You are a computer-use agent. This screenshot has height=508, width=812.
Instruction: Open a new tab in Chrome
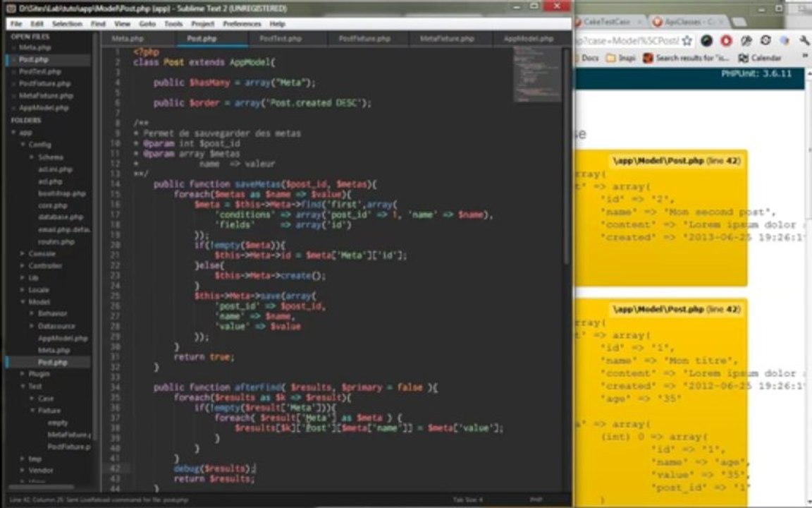coord(739,22)
